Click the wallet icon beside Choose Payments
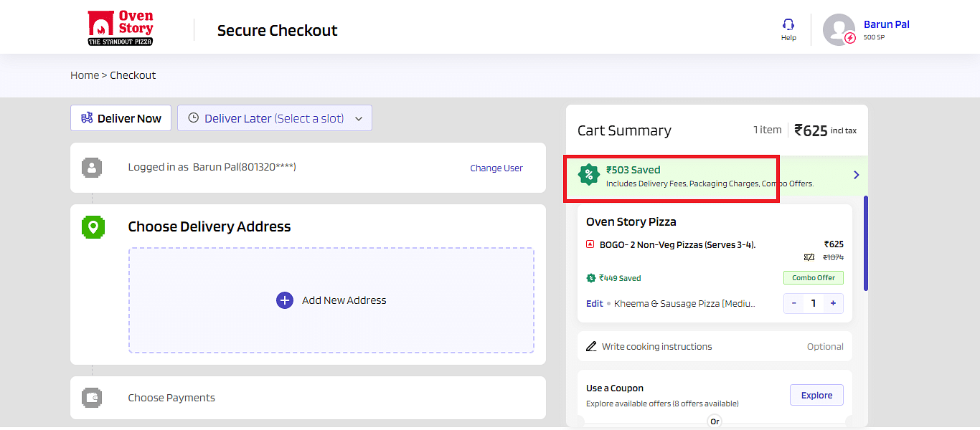The width and height of the screenshot is (980, 430). click(92, 398)
